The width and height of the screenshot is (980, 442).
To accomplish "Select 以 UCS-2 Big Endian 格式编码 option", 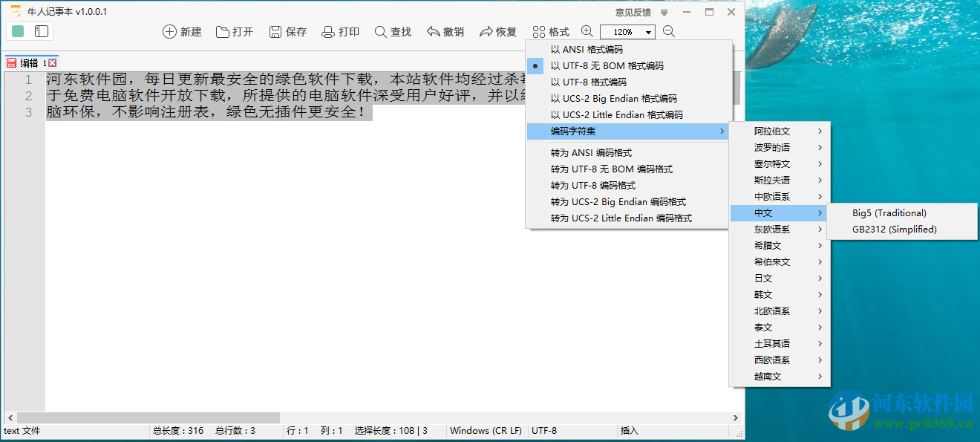I will [x=609, y=98].
